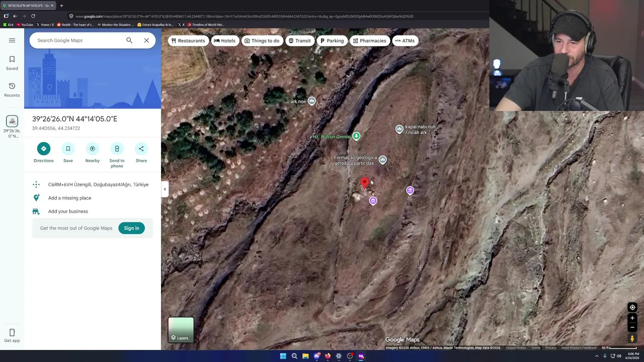
Task: Select the purple marker right of the pin
Action: pos(410,190)
